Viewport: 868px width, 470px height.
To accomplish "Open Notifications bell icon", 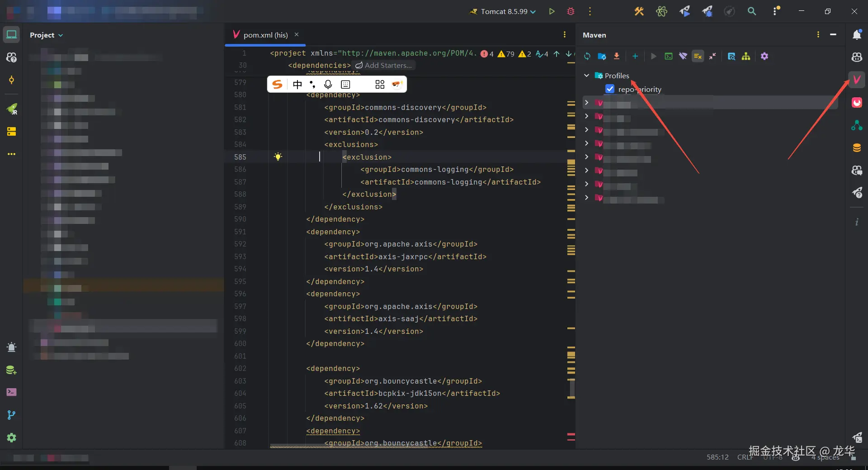I will point(857,35).
